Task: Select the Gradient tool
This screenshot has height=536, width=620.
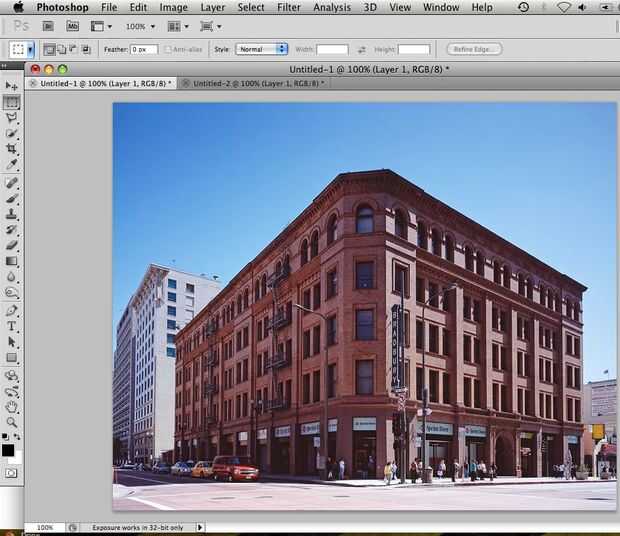Action: coord(11,261)
